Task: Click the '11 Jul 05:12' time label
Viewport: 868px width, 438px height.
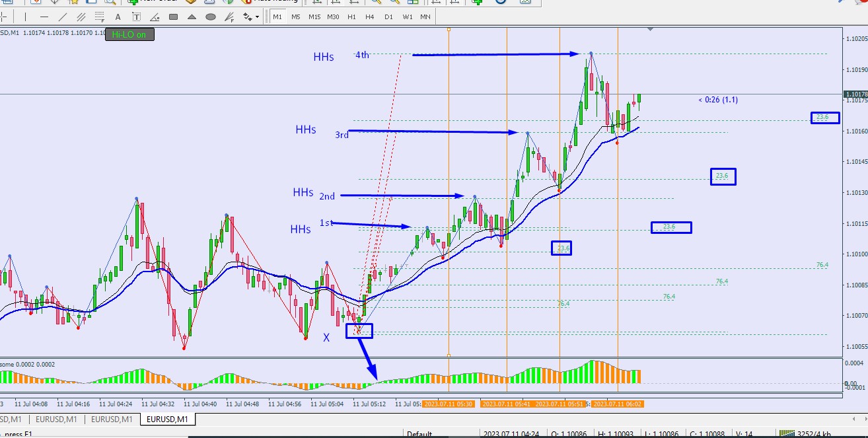Action: click(x=370, y=403)
